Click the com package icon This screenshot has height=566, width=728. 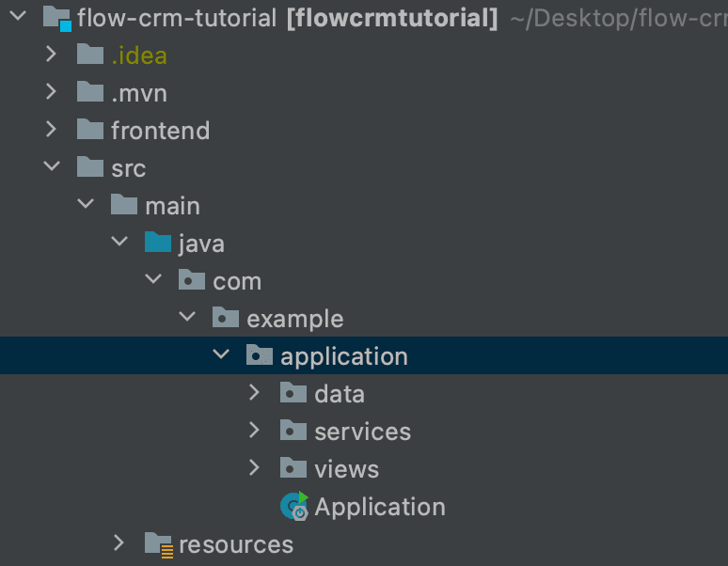192,279
